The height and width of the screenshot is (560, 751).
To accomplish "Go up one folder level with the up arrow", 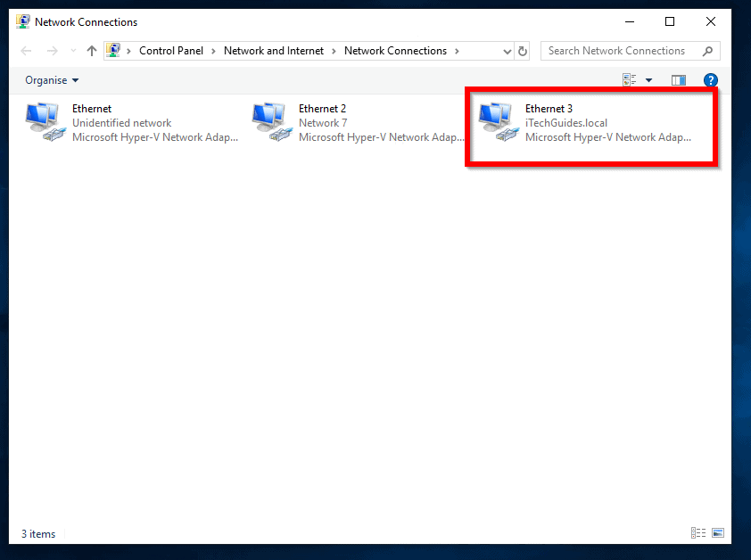I will [x=92, y=50].
